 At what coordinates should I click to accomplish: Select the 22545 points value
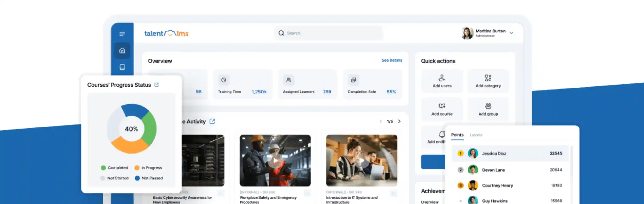[556, 153]
